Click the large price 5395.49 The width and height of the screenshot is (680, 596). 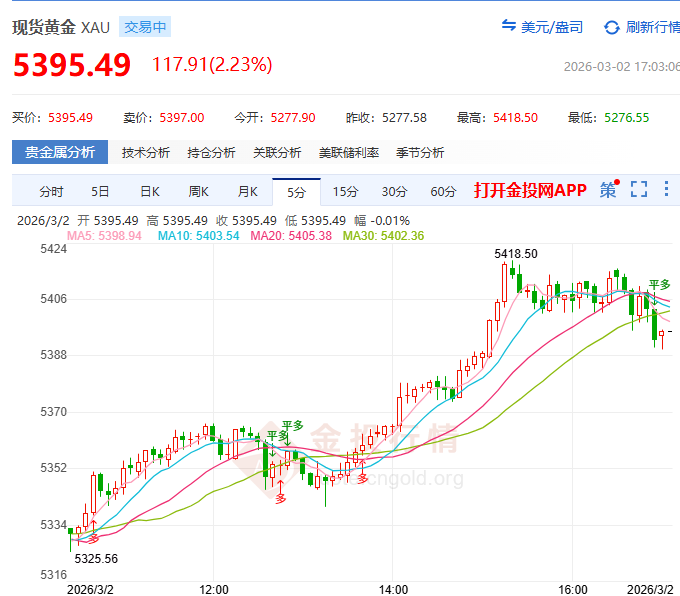click(x=72, y=65)
